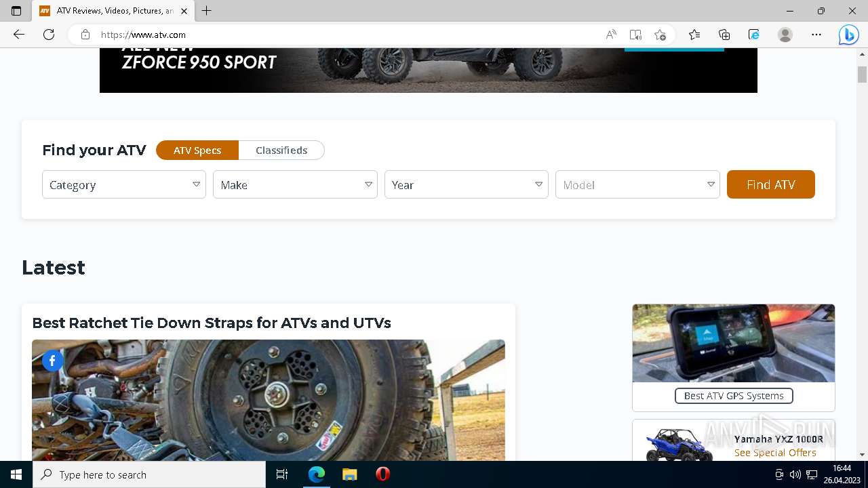868x488 pixels.
Task: Open File Explorer from the taskbar
Action: pos(349,474)
